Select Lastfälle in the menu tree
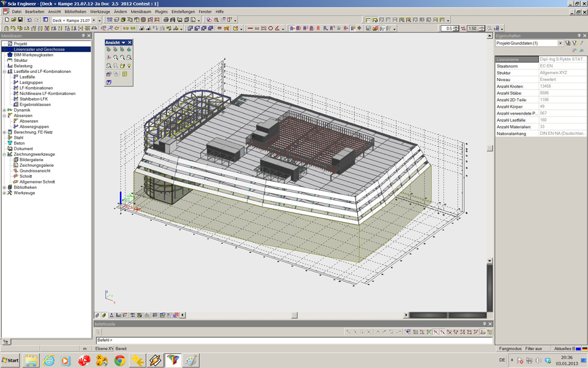The image size is (588, 368). point(27,77)
